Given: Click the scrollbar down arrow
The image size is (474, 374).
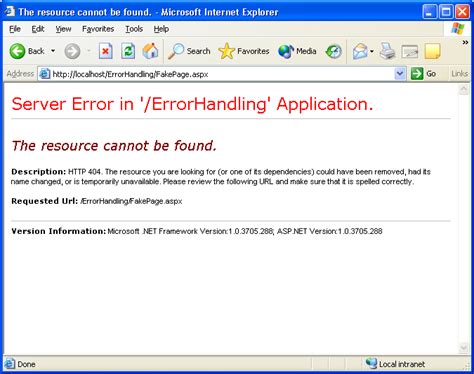Looking at the screenshot, I should click(x=463, y=348).
